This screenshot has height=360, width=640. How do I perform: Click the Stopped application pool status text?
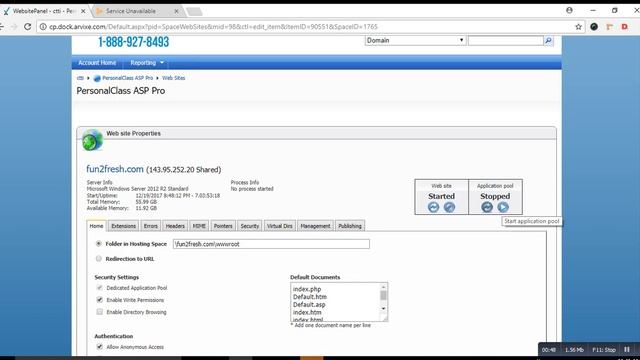(495, 196)
